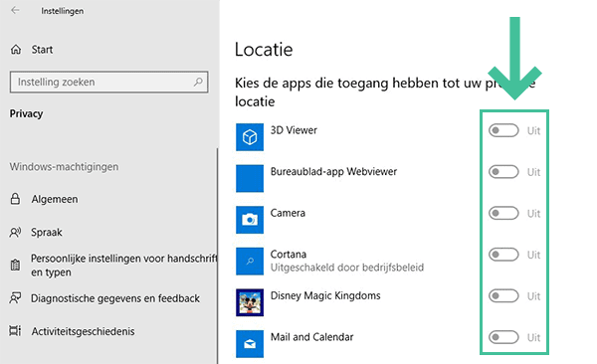
Task: Open Persoonlijke instellingen voor handschrift en typen
Action: [x=124, y=265]
